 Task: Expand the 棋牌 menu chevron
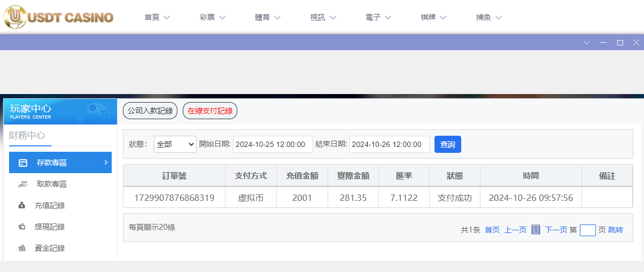pos(443,18)
